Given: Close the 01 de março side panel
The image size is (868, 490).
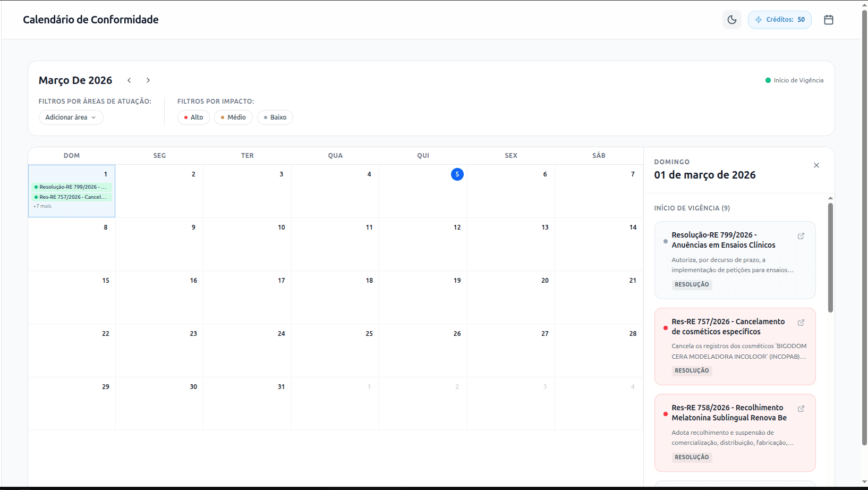Looking at the screenshot, I should pos(816,165).
